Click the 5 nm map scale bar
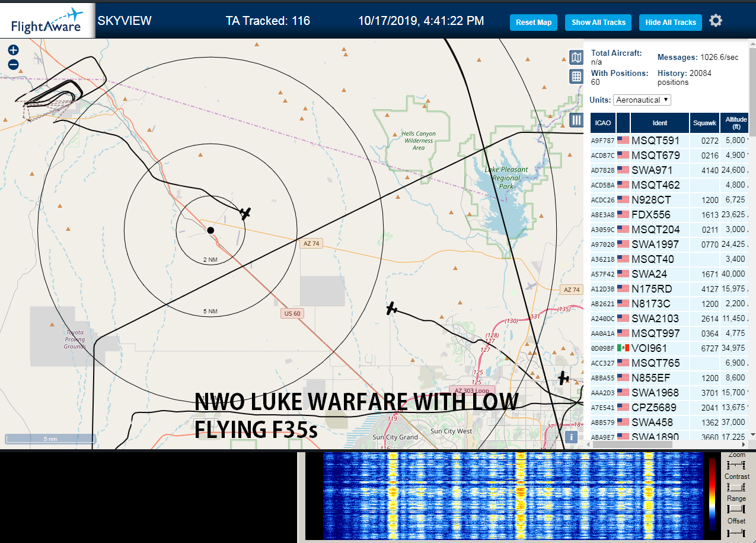756x543 pixels. [x=50, y=439]
